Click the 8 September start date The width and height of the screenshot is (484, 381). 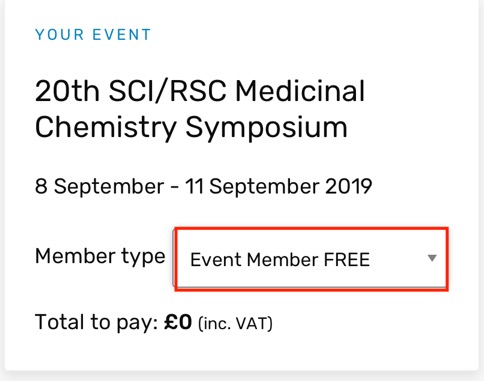coord(99,187)
